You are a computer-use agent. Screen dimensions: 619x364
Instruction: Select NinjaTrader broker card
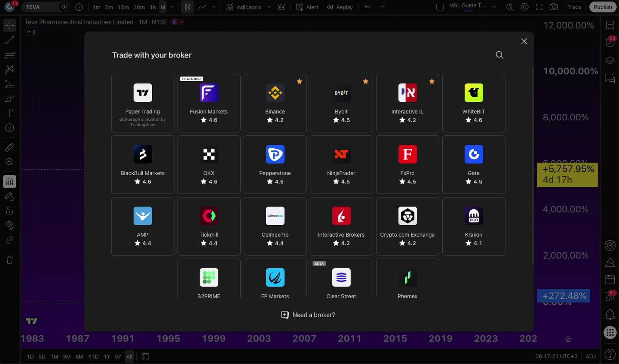pyautogui.click(x=341, y=165)
